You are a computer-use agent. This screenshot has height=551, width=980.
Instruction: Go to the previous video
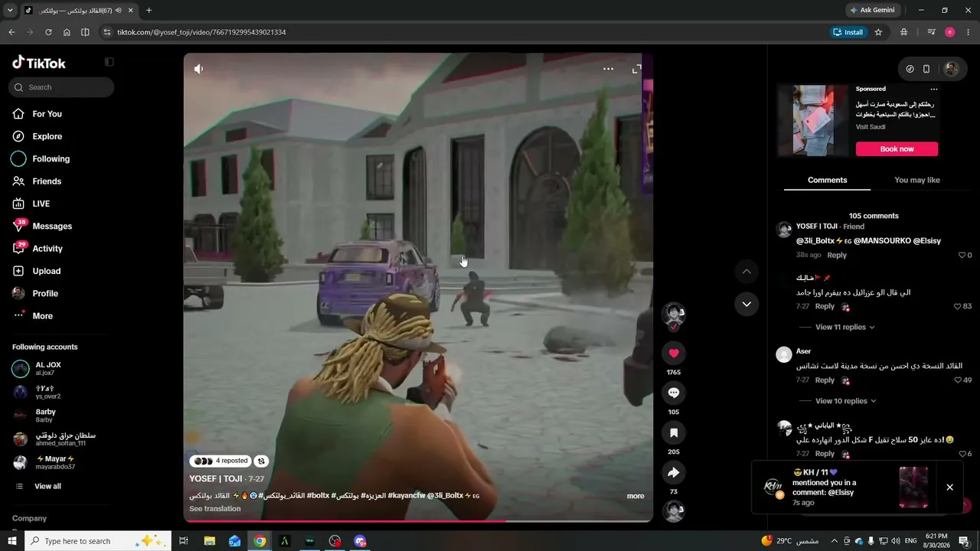click(x=746, y=272)
